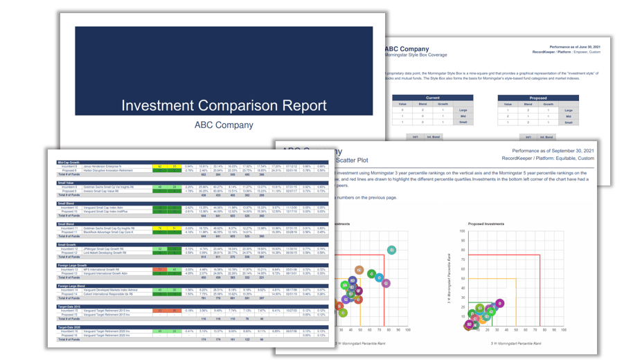Click the ABC Company subtitle on cover page
642x364 pixels.
(224, 125)
